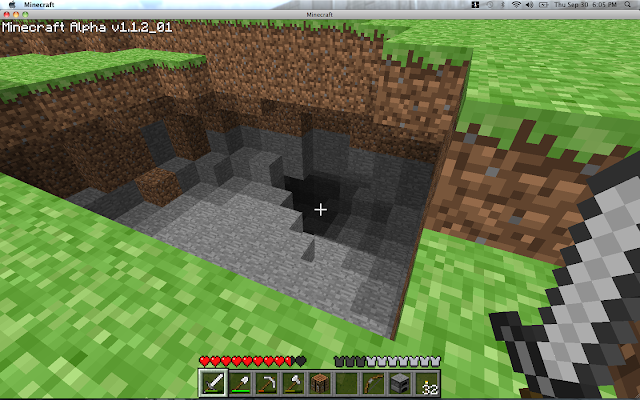Image resolution: width=640 pixels, height=400 pixels.
Task: Open the Time Machine menu bar icon
Action: pos(490,4)
